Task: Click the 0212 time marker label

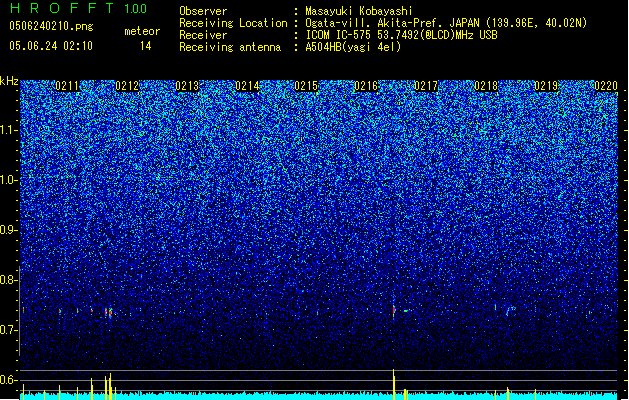Action: point(127,86)
